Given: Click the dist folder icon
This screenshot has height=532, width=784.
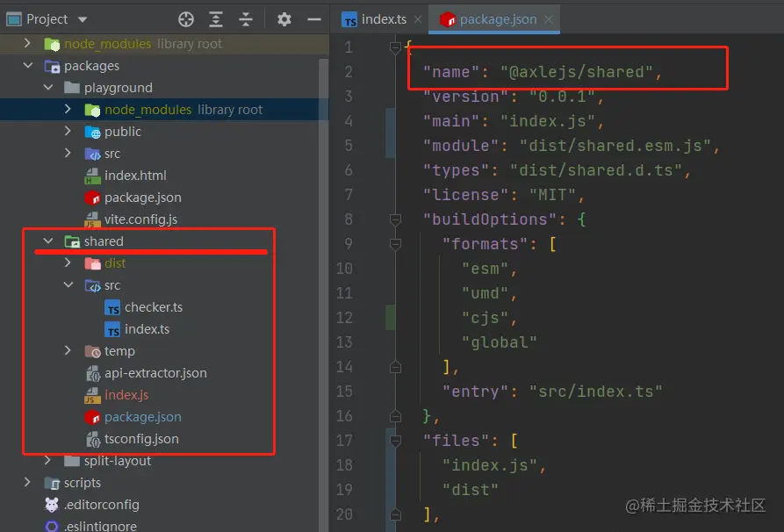Looking at the screenshot, I should 92,263.
